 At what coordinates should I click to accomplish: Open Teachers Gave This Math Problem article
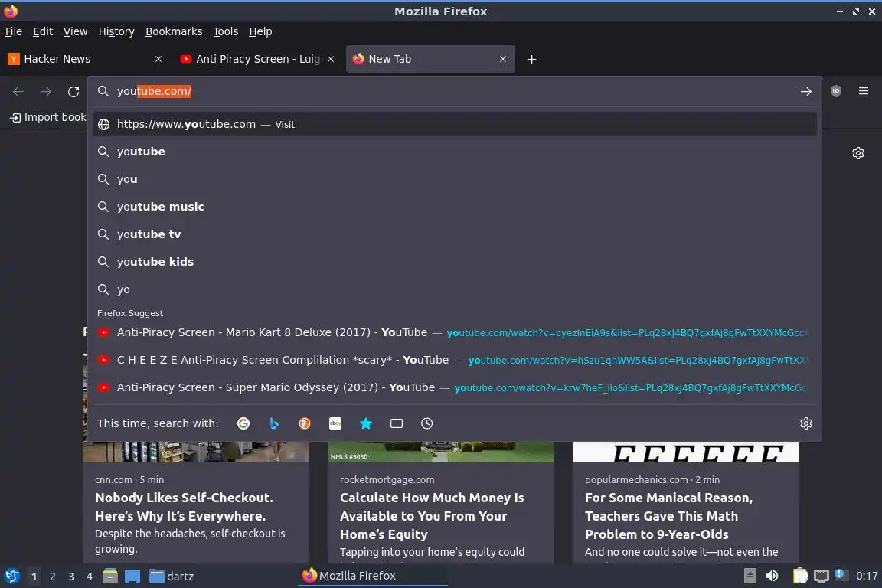pyautogui.click(x=669, y=516)
